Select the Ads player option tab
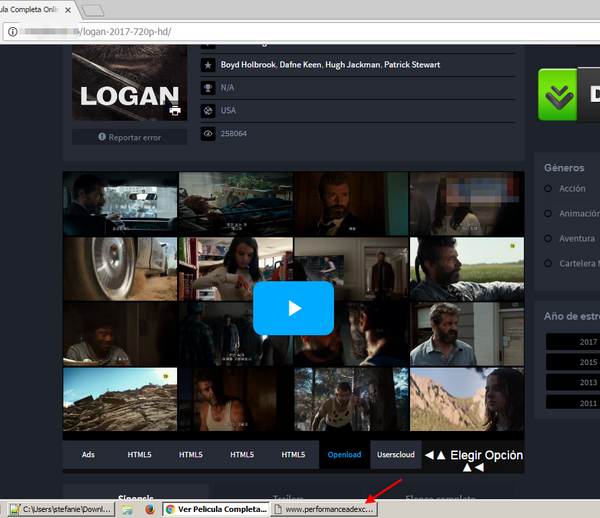This screenshot has width=600, height=518. pyautogui.click(x=88, y=455)
